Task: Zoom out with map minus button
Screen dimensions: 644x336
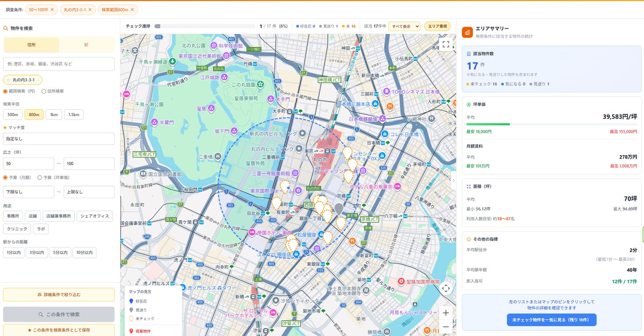Action: (446, 327)
